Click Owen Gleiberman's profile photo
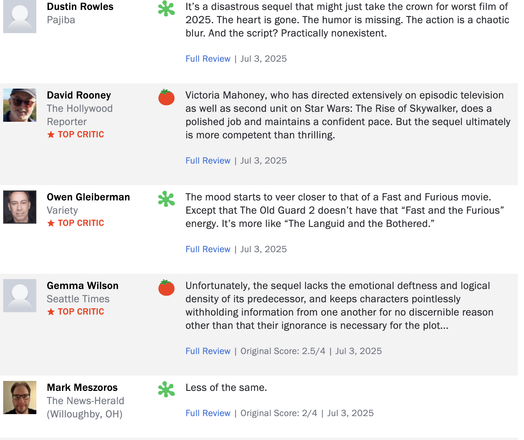The height and width of the screenshot is (440, 524). [x=20, y=207]
